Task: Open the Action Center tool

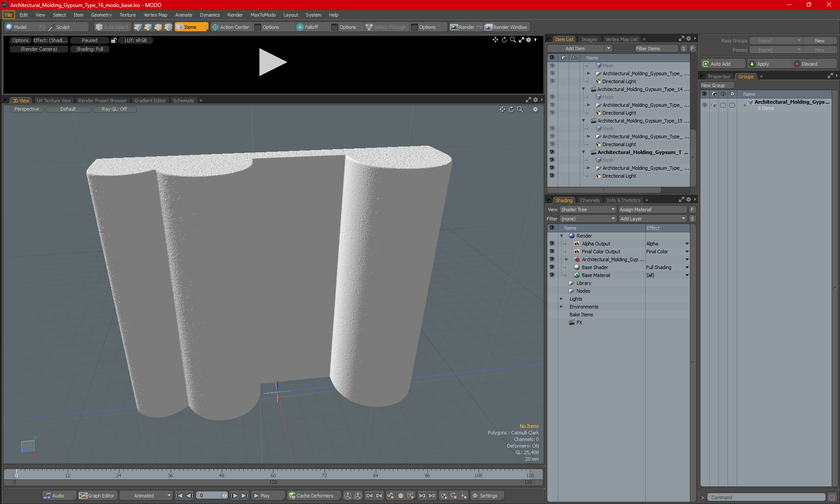Action: 231,27
